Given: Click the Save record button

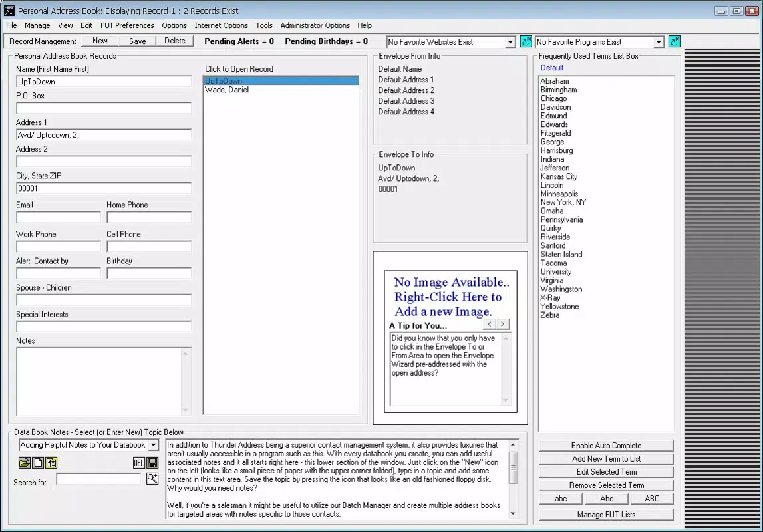Looking at the screenshot, I should click(x=137, y=41).
